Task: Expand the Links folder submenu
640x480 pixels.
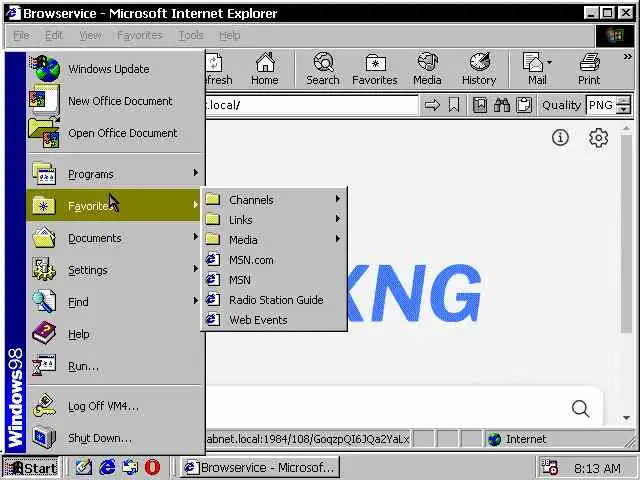Action: (x=273, y=220)
